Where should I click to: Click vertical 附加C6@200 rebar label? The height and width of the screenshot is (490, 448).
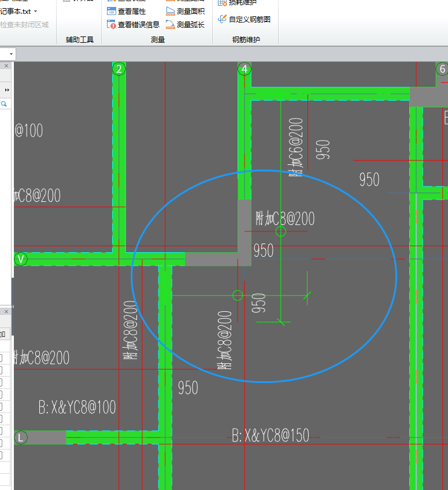click(295, 147)
